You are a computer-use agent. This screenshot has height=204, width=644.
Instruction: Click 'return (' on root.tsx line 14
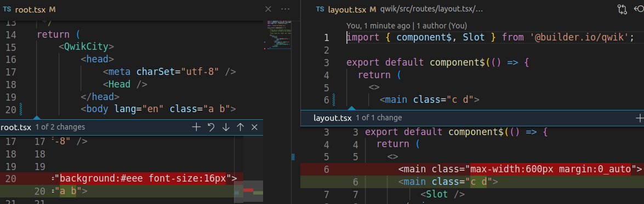[x=58, y=35]
